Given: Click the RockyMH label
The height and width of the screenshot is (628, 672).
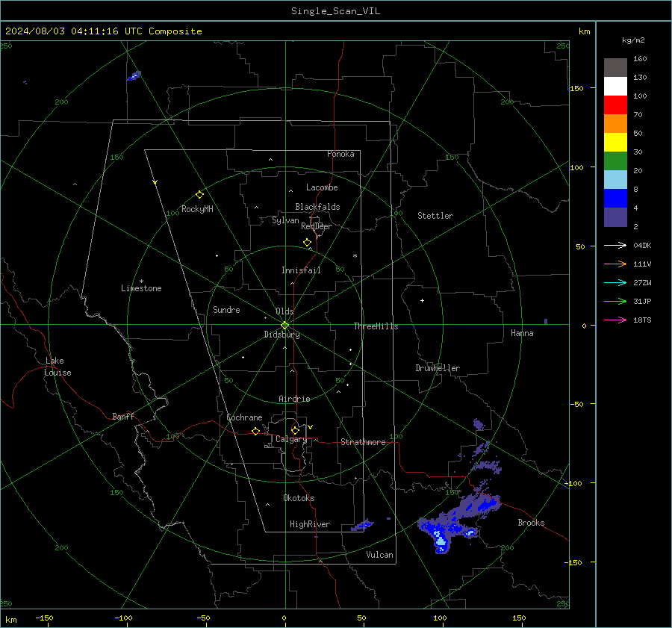Looking at the screenshot, I should [197, 209].
